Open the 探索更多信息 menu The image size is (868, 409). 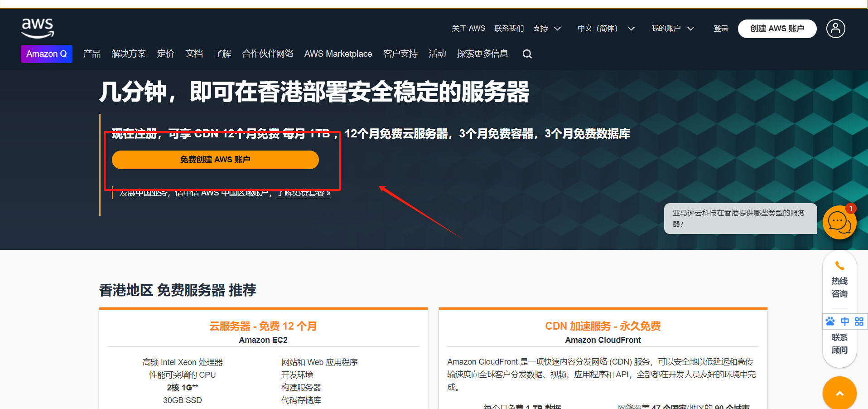point(482,54)
